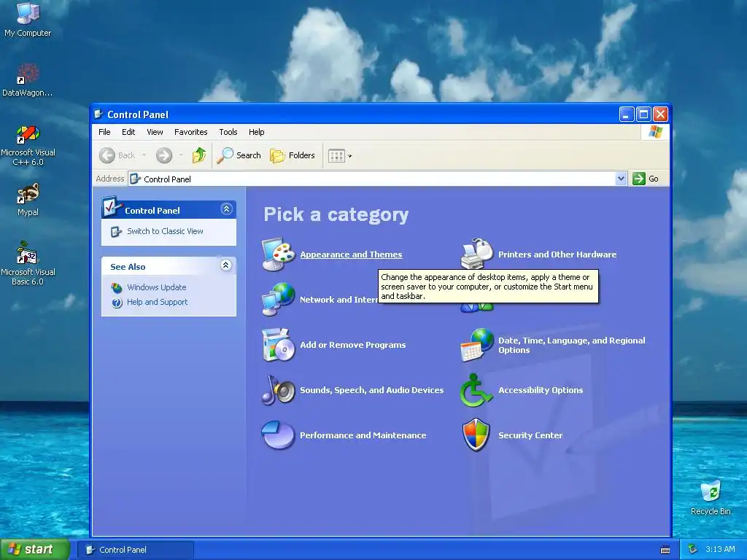Switch to Classic View
Image resolution: width=747 pixels, height=560 pixels.
(165, 231)
